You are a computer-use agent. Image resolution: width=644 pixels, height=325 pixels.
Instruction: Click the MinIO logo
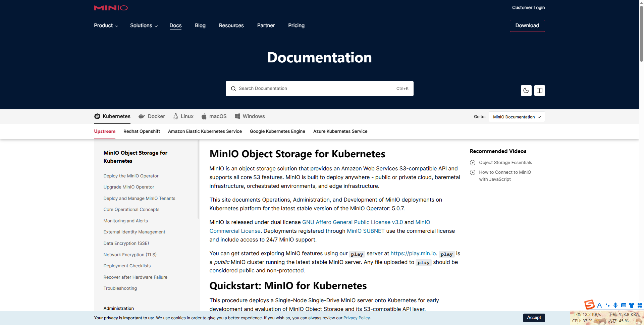tap(111, 8)
